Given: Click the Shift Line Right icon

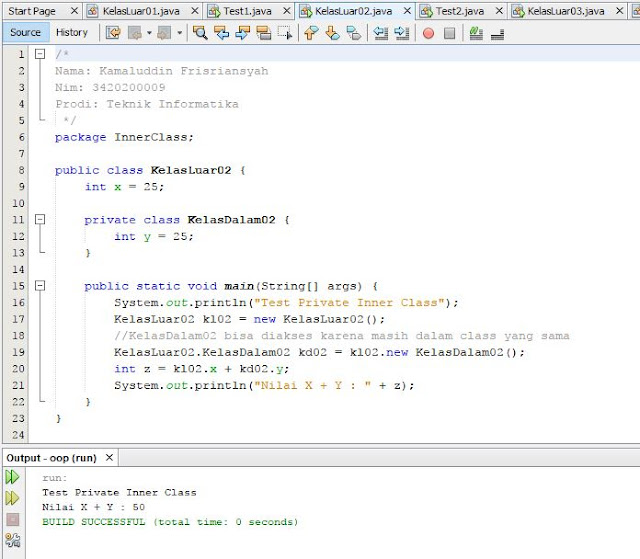Looking at the screenshot, I should (x=402, y=33).
